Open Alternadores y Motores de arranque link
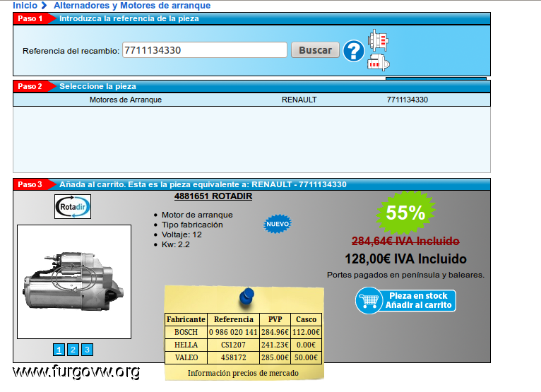This screenshot has width=541, height=392. (x=132, y=6)
